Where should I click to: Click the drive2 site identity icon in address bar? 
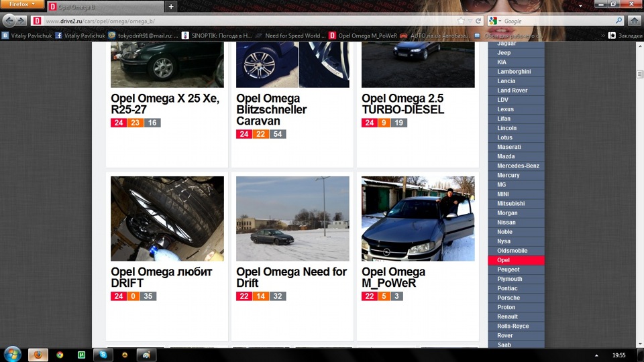pos(37,21)
